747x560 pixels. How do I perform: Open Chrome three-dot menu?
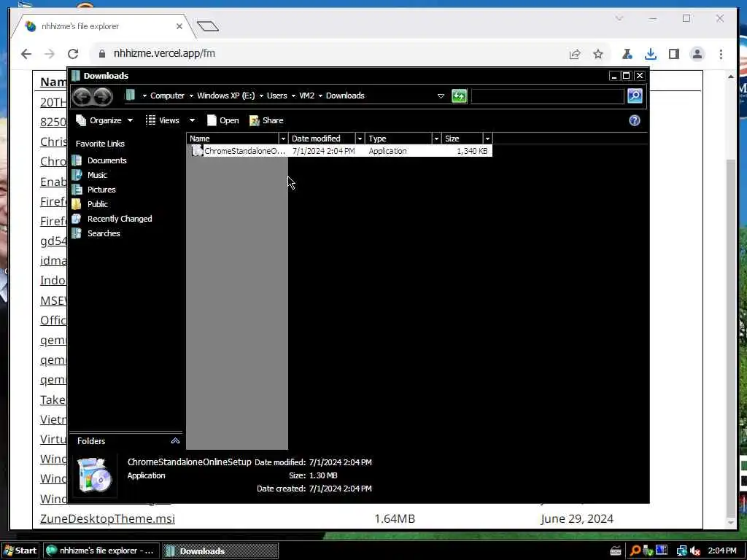click(x=721, y=54)
